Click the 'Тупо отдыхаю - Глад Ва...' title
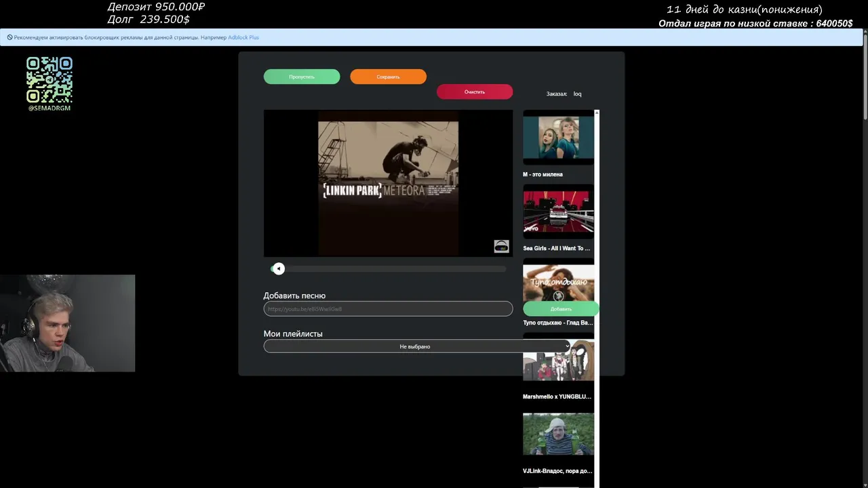 coord(557,323)
